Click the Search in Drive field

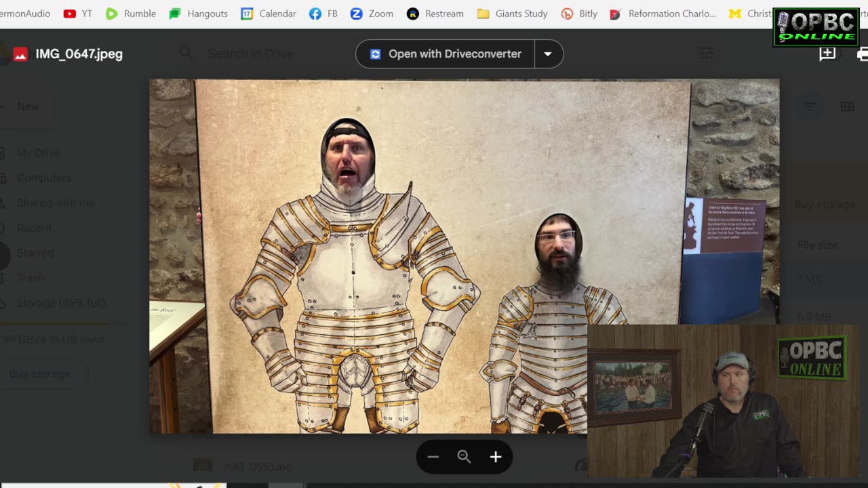click(251, 54)
